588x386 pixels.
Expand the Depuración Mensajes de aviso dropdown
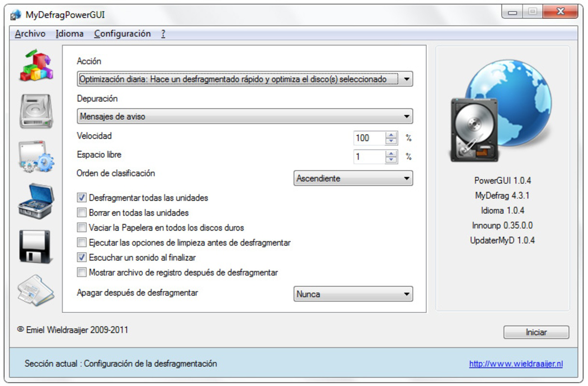(245, 116)
